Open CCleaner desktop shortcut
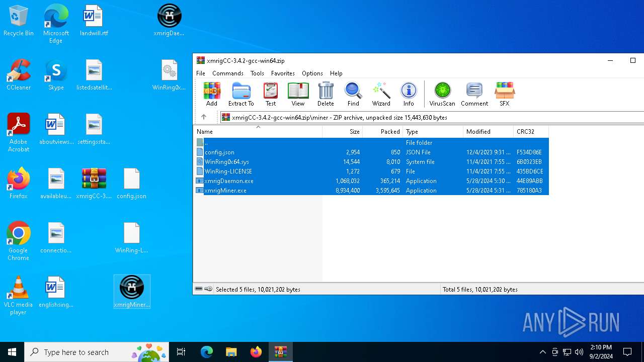644x362 pixels. click(x=19, y=75)
